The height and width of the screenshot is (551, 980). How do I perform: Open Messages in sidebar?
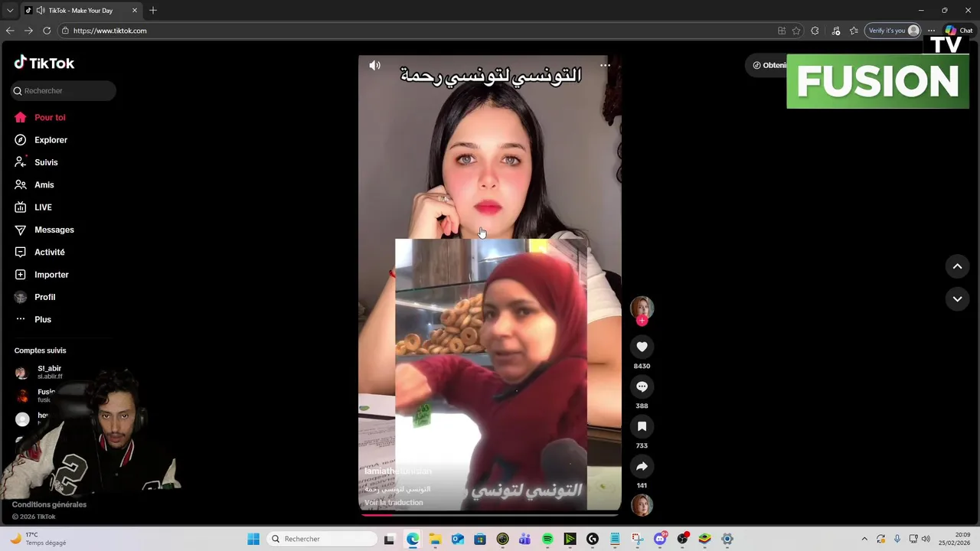click(44, 230)
